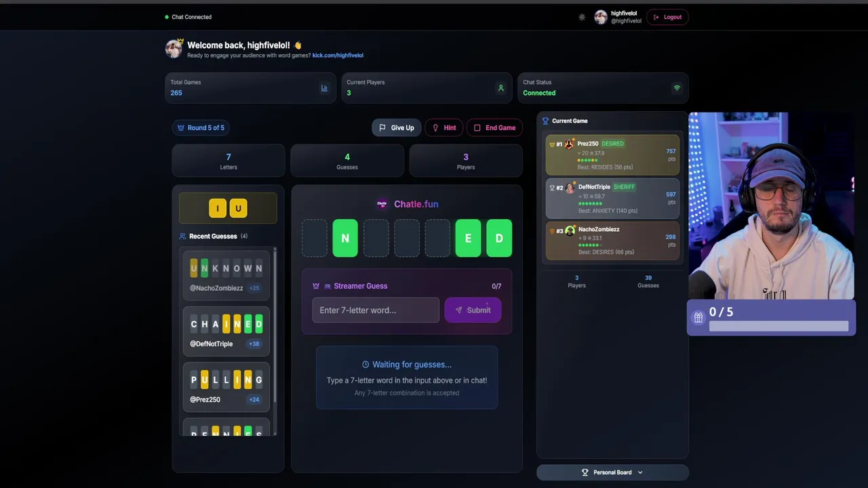Click the Best: ANXIETY (140 pts) text
Image resolution: width=868 pixels, height=488 pixels.
point(608,211)
